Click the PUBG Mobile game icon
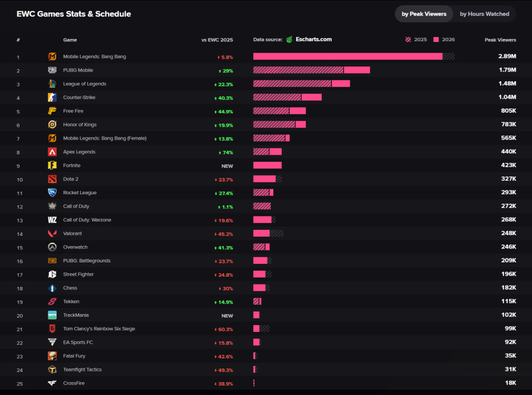Screen dimensions: 532x395 click(52, 70)
